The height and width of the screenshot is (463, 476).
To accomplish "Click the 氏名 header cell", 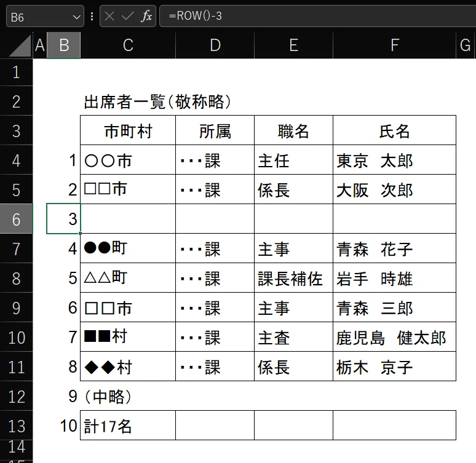I will pyautogui.click(x=395, y=131).
